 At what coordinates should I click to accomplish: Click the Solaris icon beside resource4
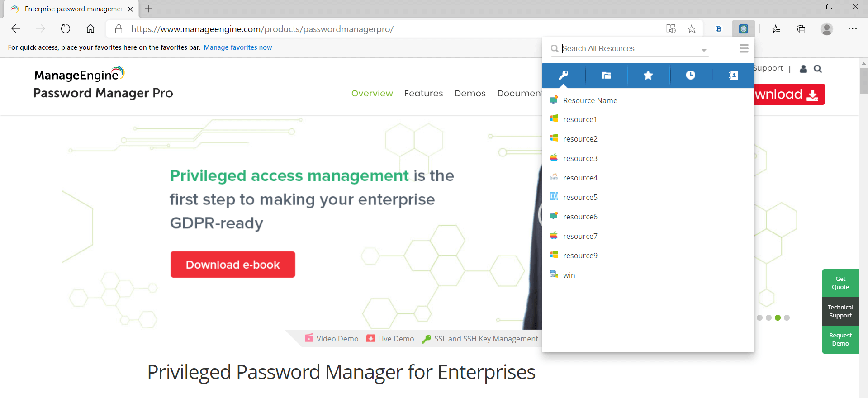coord(554,177)
